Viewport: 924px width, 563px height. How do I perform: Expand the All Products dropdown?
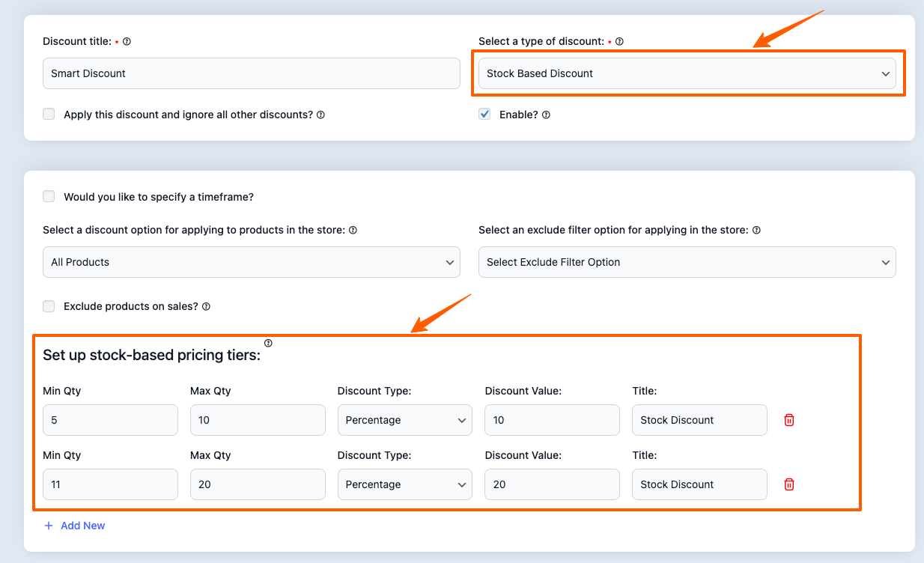pos(251,262)
